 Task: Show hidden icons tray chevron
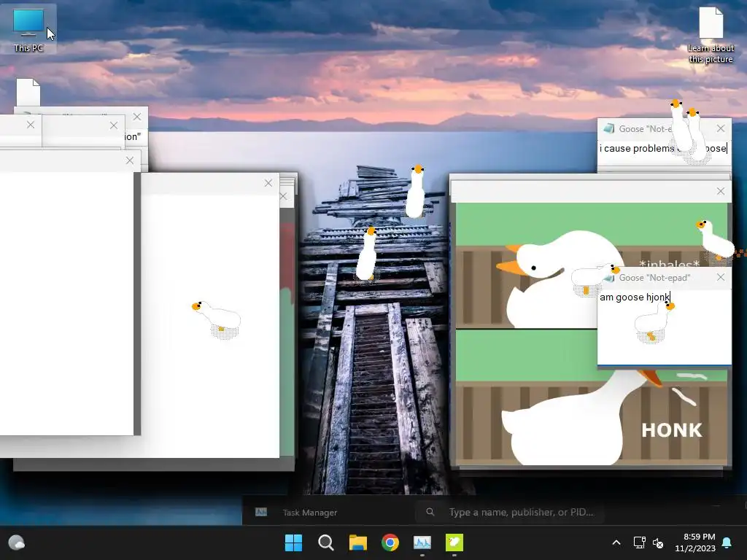(616, 542)
